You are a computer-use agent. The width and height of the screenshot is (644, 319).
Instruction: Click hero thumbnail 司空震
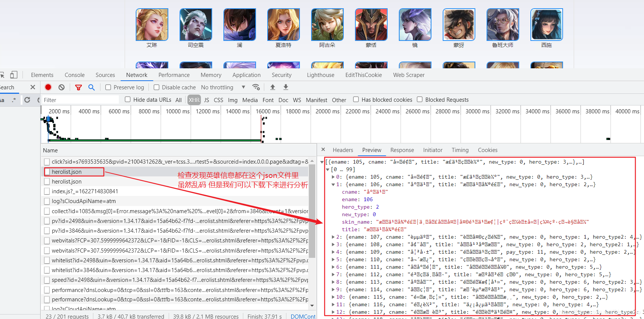click(196, 24)
